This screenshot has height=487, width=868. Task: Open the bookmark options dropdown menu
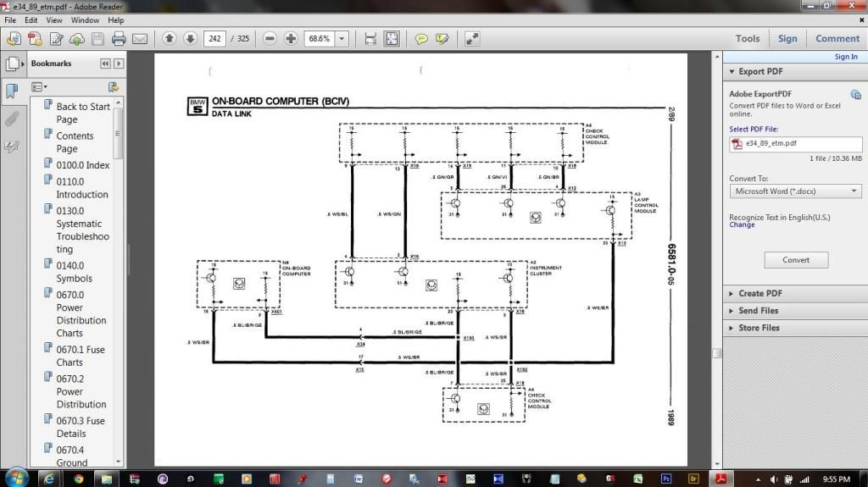(39, 87)
